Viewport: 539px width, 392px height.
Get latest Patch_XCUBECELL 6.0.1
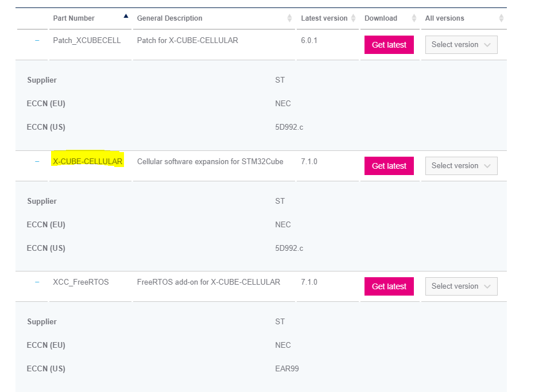coord(389,45)
